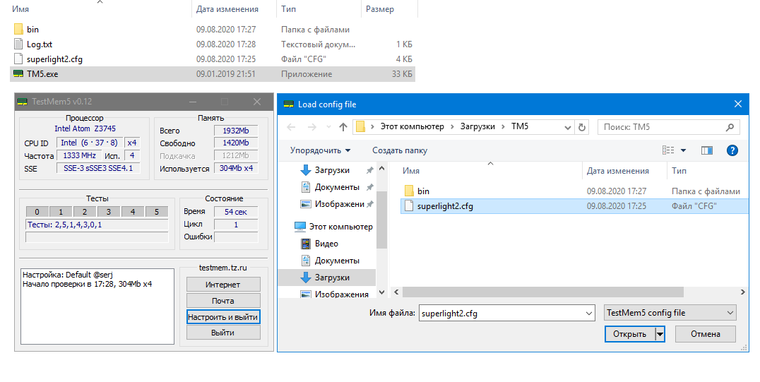The height and width of the screenshot is (382, 760).
Task: Open the Открыть button split arrow
Action: coord(660,334)
